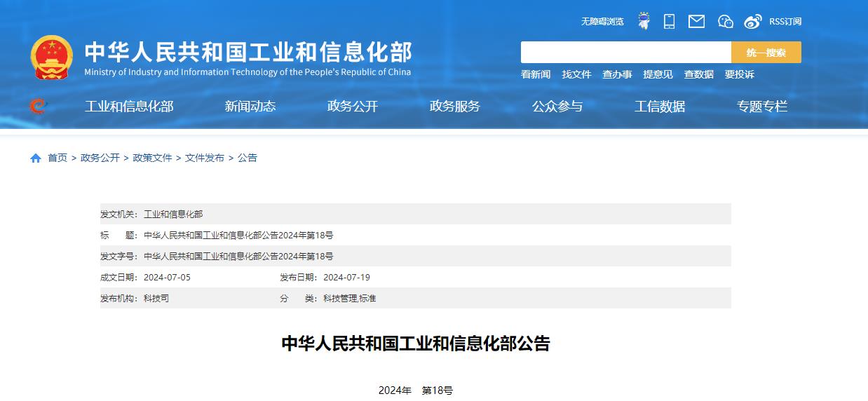Click the home icon in breadcrumb
868x401 pixels.
(36, 158)
